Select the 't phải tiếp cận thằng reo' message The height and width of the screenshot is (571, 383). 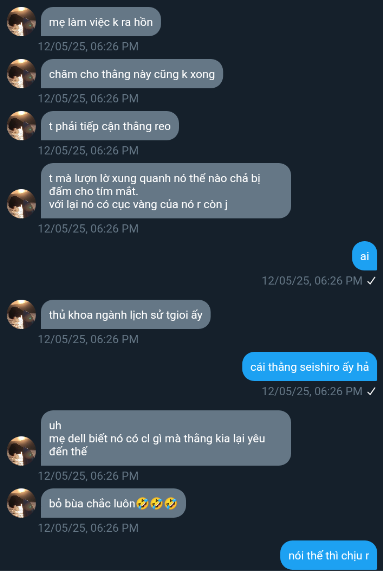click(110, 126)
